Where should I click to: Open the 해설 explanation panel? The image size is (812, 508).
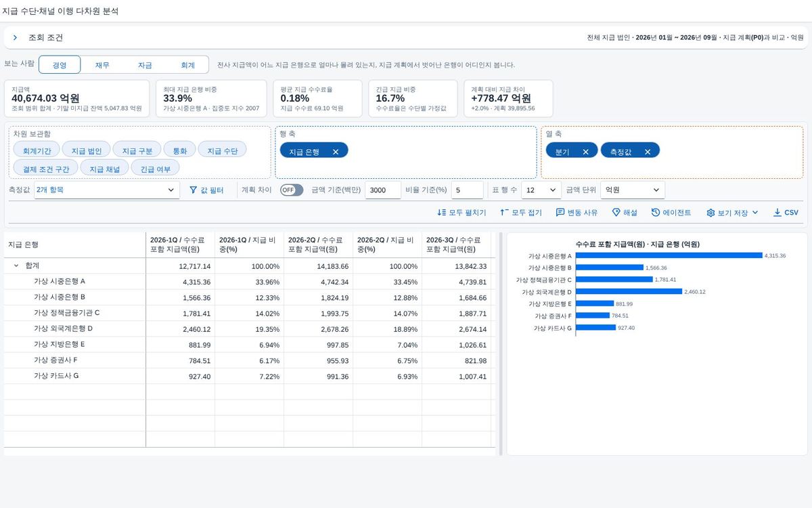coord(625,213)
